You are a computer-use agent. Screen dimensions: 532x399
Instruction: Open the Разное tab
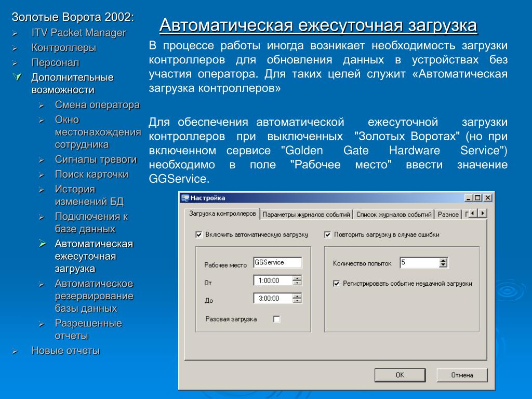click(x=448, y=215)
